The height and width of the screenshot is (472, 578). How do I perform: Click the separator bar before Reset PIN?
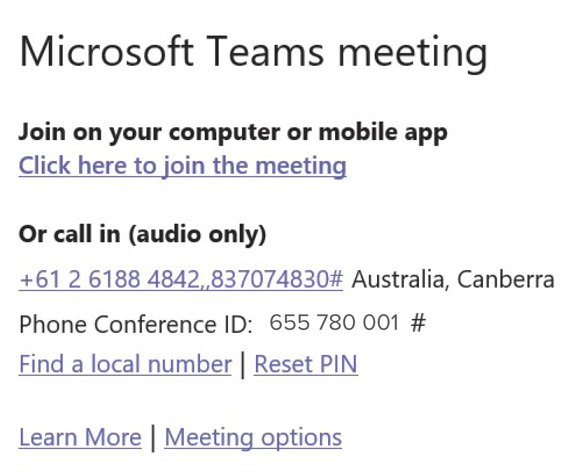243,364
